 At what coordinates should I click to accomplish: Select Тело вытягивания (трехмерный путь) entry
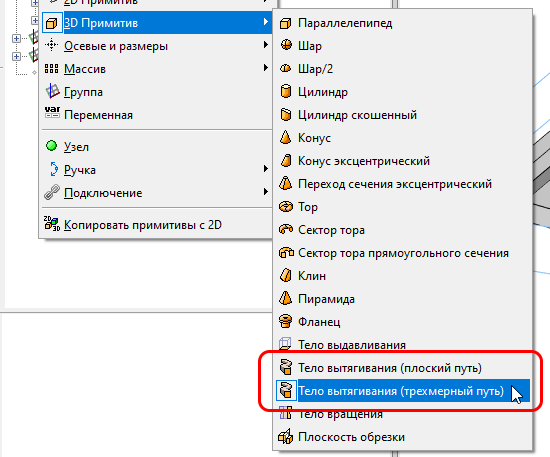pos(403,391)
